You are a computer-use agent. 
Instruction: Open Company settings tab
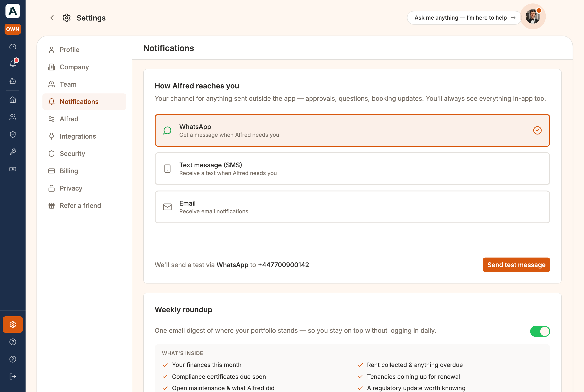[84, 67]
